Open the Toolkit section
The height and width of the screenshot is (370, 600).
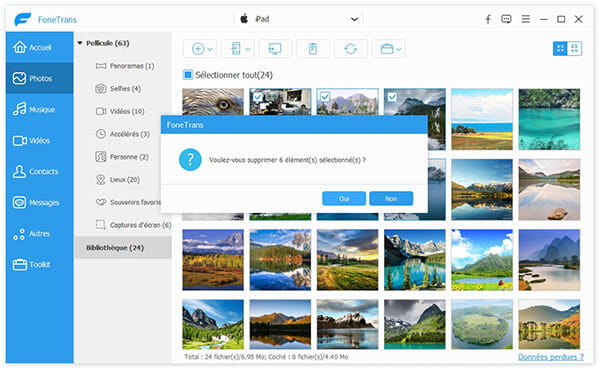(x=39, y=264)
